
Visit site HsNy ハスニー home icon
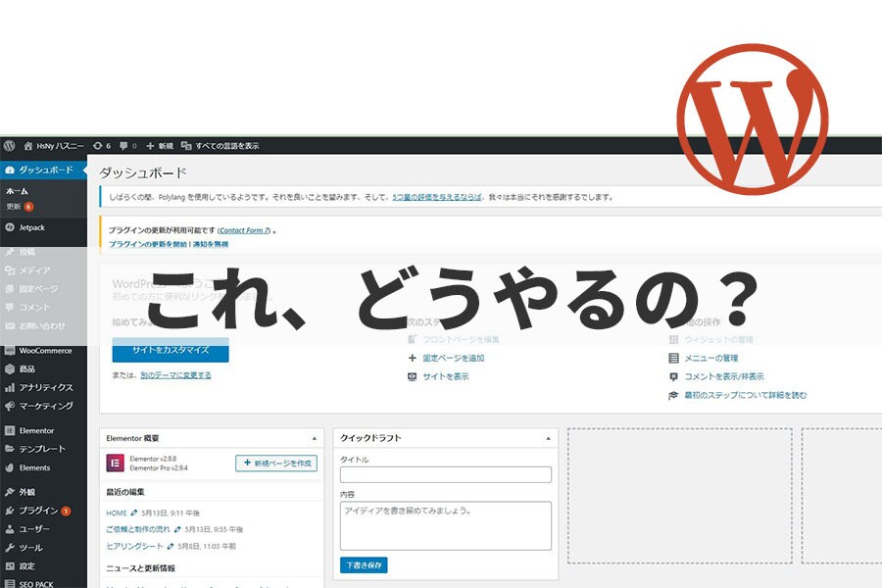28,146
